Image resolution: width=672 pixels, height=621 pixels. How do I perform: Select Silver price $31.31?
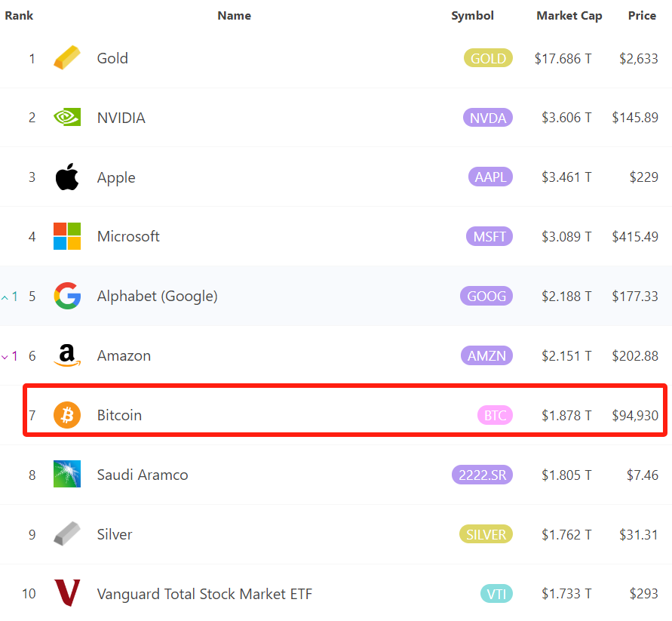coord(639,535)
